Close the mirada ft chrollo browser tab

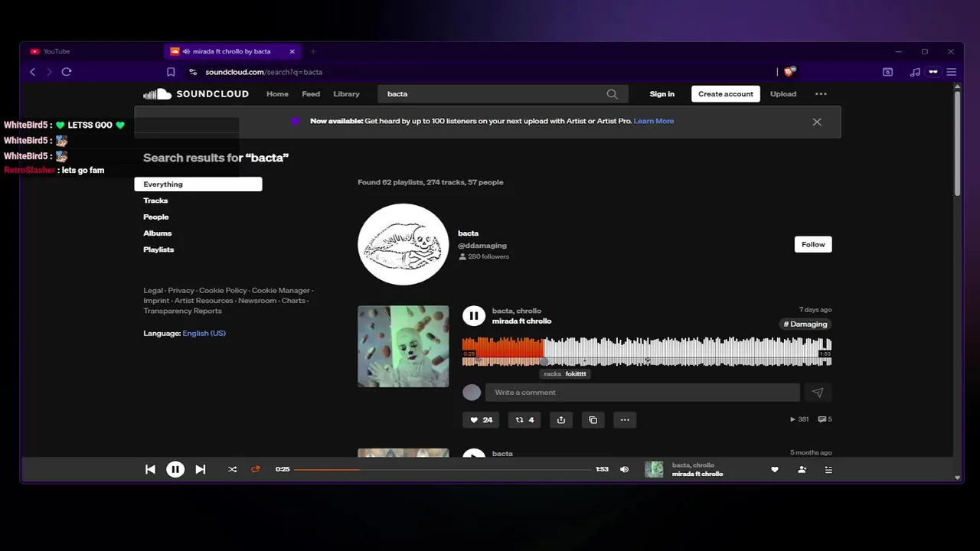pyautogui.click(x=292, y=51)
